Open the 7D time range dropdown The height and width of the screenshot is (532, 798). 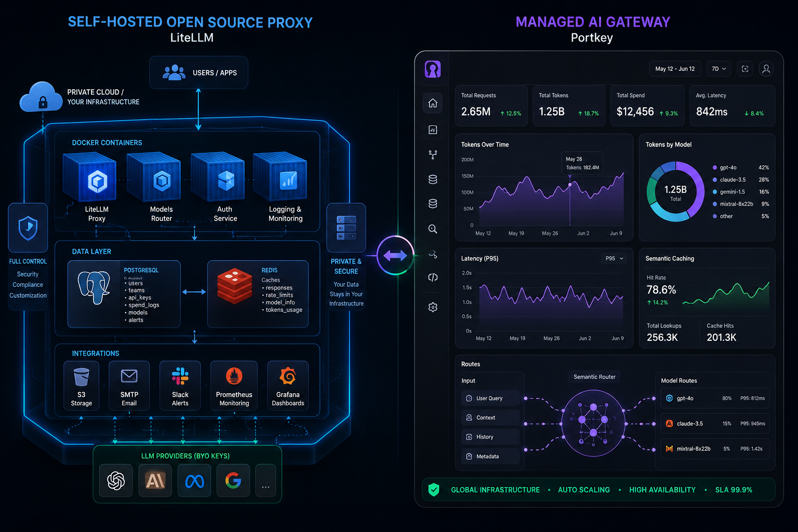(x=719, y=69)
